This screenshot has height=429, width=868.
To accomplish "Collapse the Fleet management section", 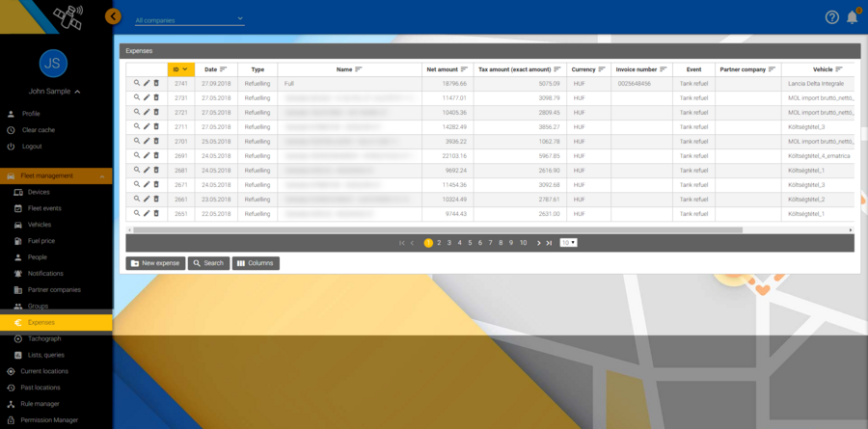I will (x=58, y=175).
